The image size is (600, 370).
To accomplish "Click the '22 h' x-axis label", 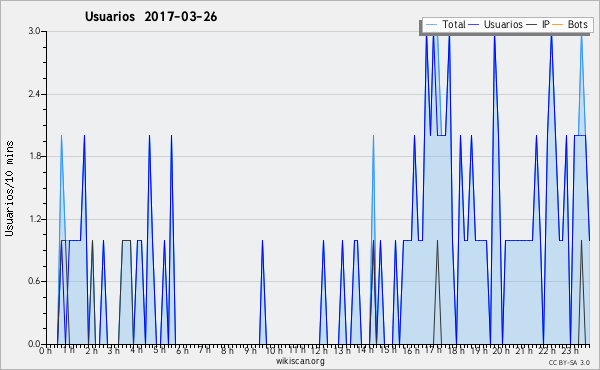I will pos(546,350).
